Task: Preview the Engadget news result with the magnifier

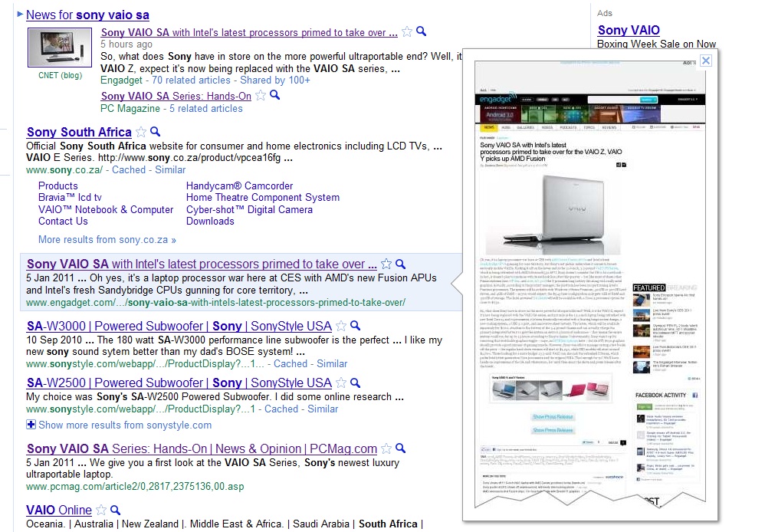Action: [x=421, y=31]
